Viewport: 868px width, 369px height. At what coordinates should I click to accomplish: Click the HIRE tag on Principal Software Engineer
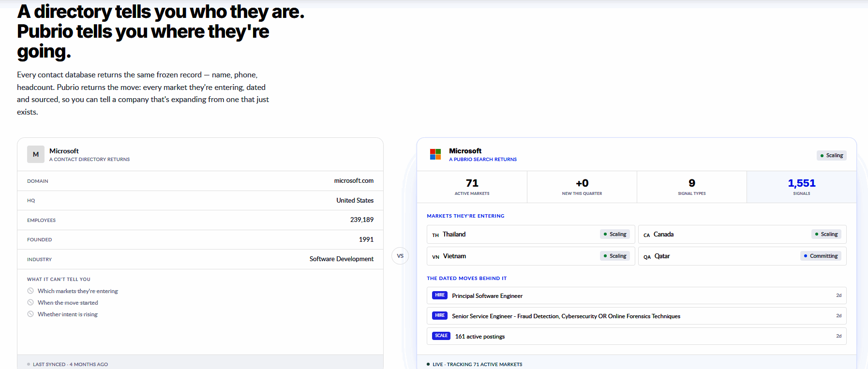point(440,295)
